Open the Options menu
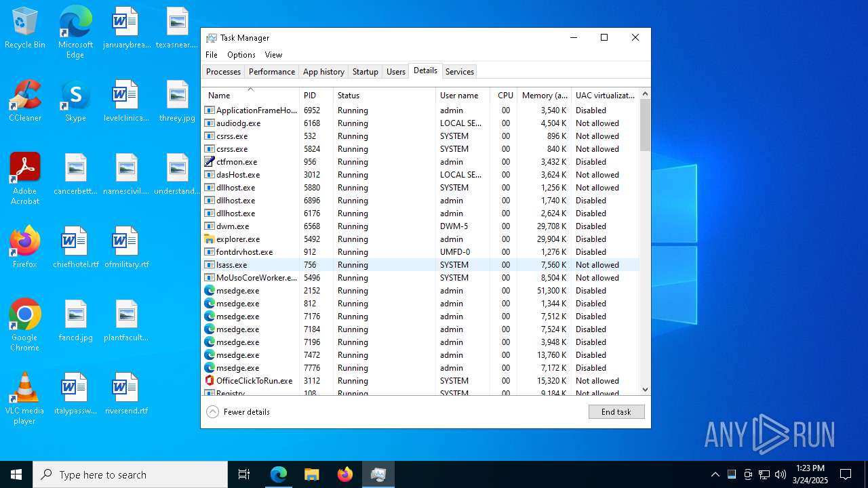 (x=241, y=55)
